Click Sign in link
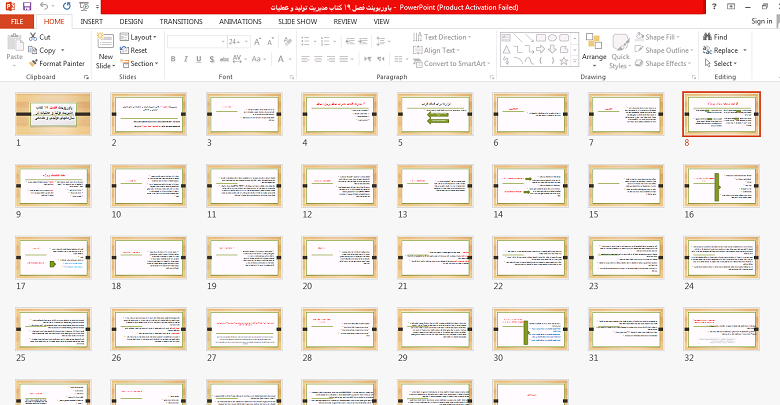Viewport: 780px width, 405px height. point(762,21)
